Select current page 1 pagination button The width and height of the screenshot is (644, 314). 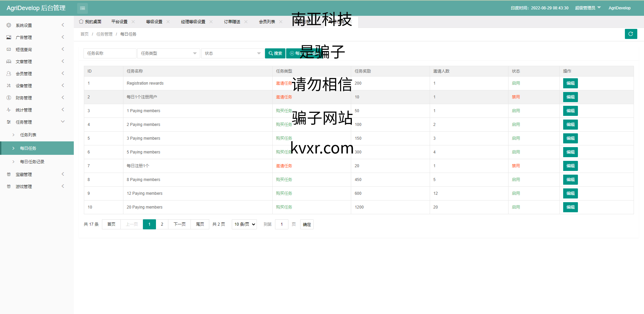tap(149, 224)
